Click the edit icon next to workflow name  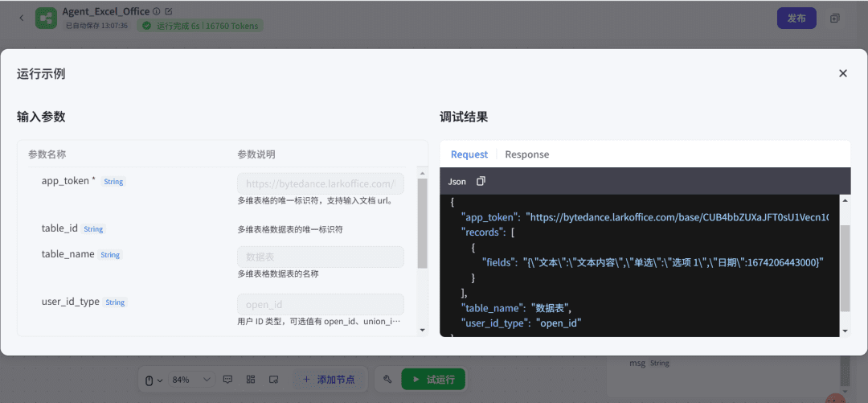(168, 11)
